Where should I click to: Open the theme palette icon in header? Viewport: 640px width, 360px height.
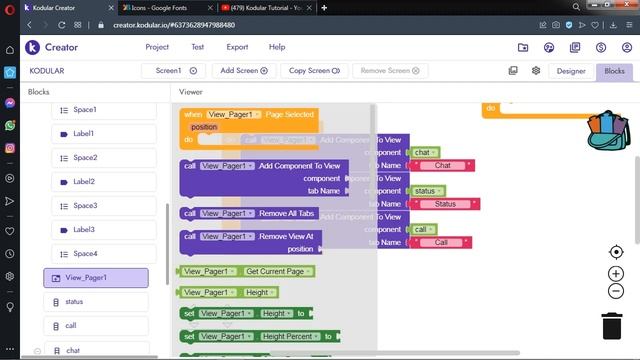point(549,47)
